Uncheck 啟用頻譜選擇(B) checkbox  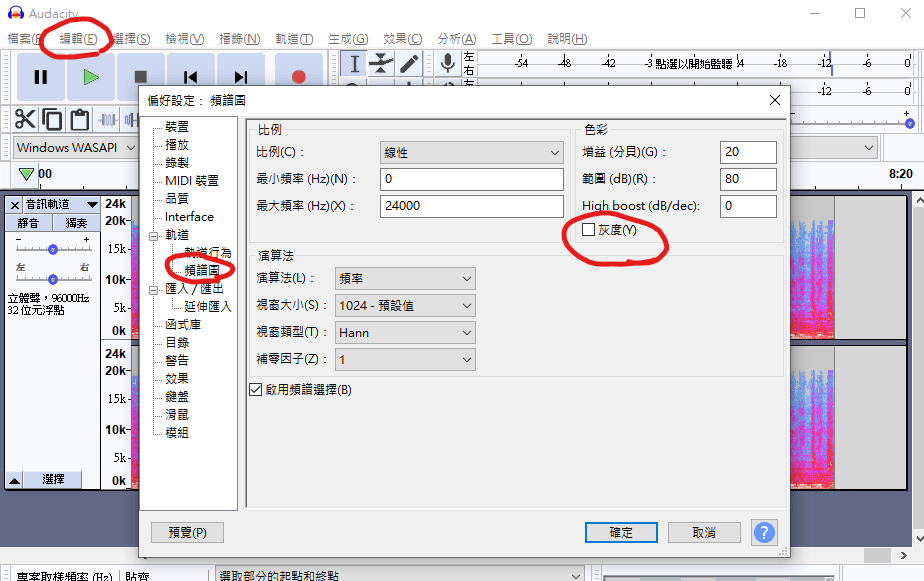256,390
